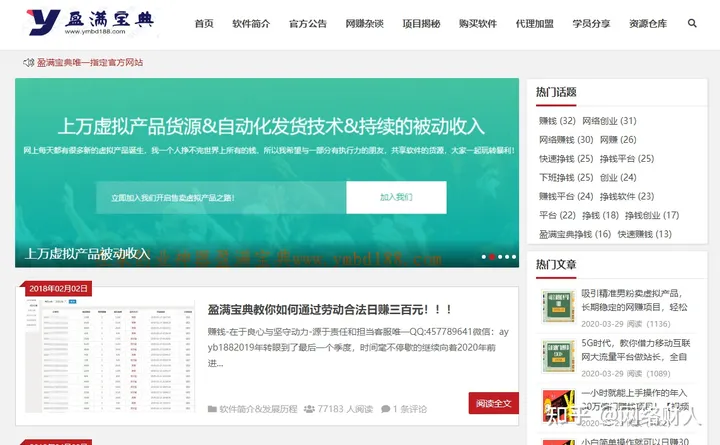Open the 平台 (22) tag
The image size is (720, 445).
pyautogui.click(x=557, y=215)
